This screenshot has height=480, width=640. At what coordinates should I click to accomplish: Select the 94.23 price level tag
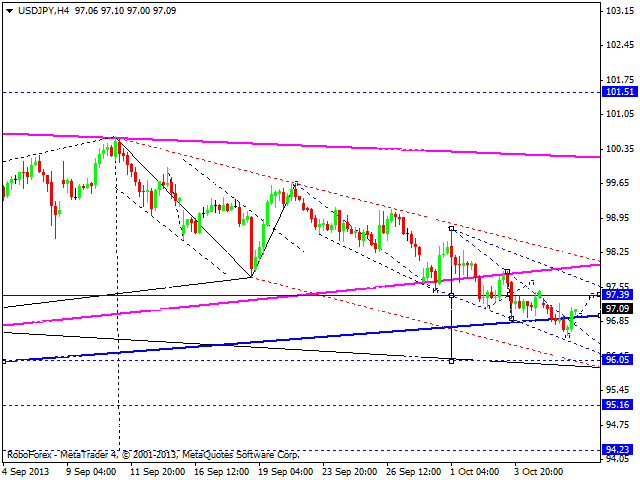(x=616, y=451)
